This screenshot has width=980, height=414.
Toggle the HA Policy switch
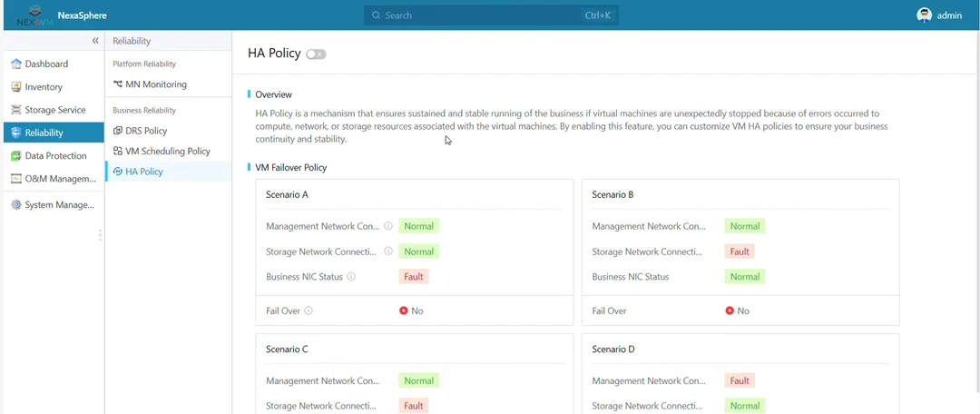coord(317,54)
